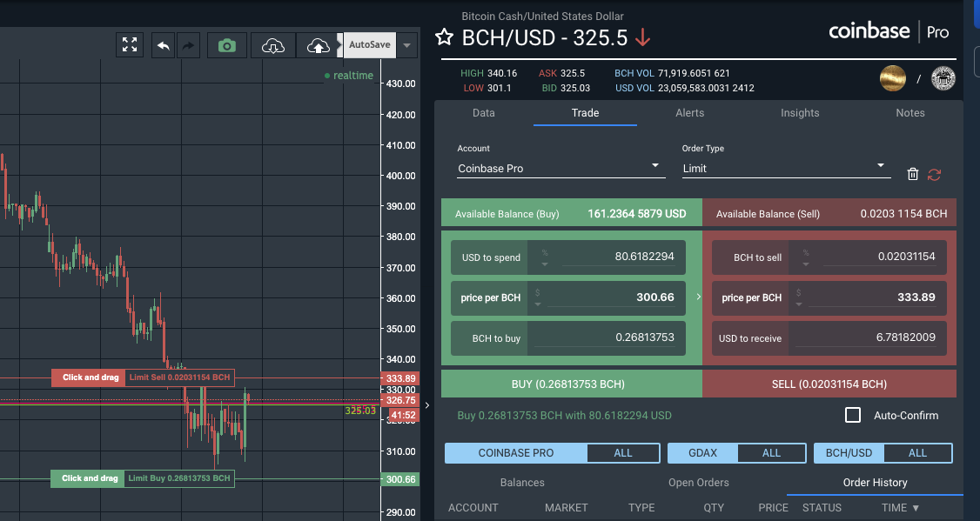
Task: Click the Limit Sell click-and-drag handle
Action: [88, 377]
